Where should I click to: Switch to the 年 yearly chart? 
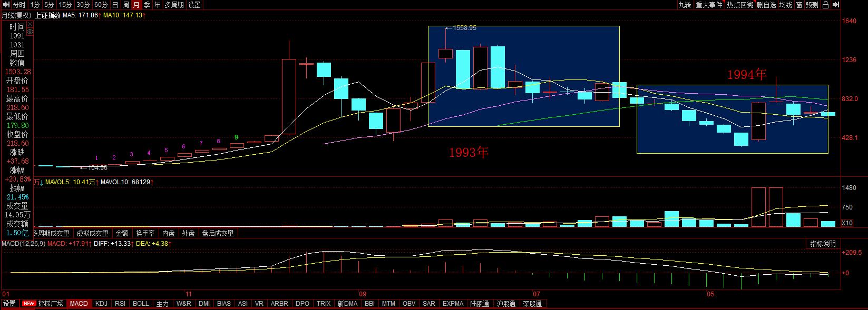157,5
